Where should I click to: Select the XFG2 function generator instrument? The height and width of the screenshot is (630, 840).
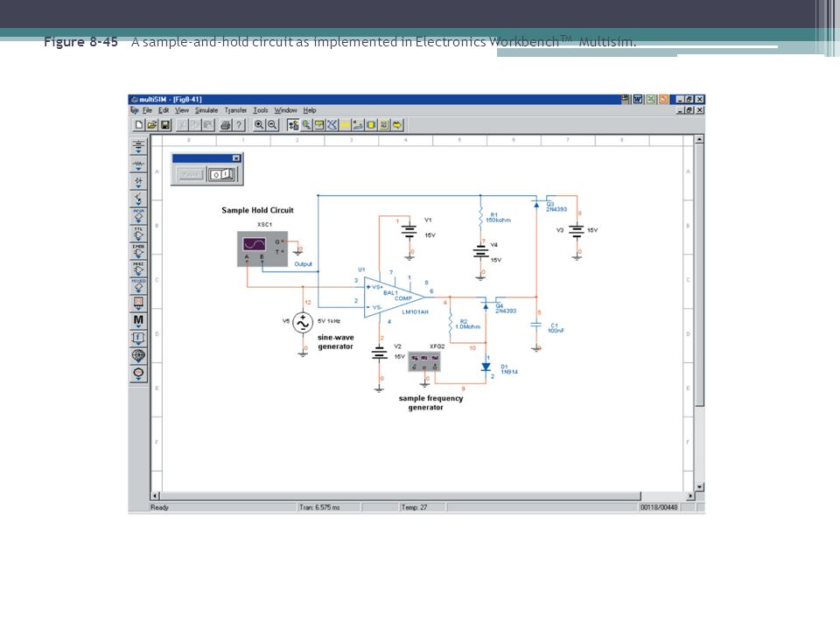(x=424, y=361)
